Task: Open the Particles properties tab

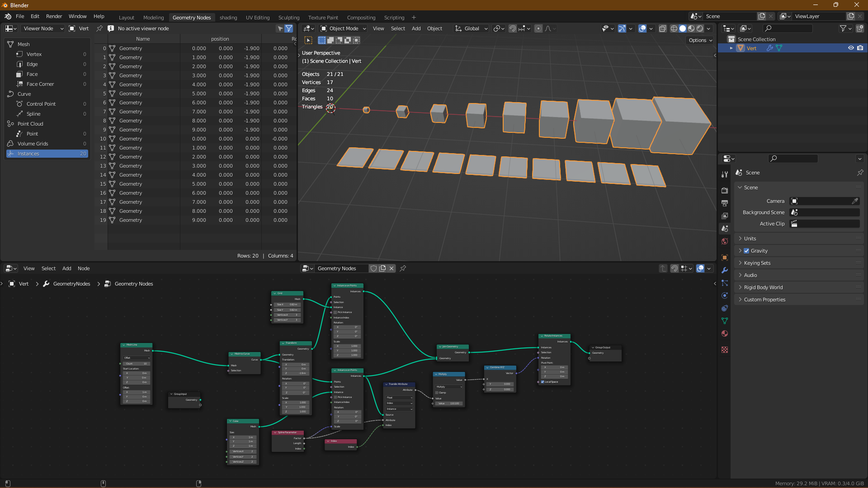Action: pyautogui.click(x=725, y=283)
